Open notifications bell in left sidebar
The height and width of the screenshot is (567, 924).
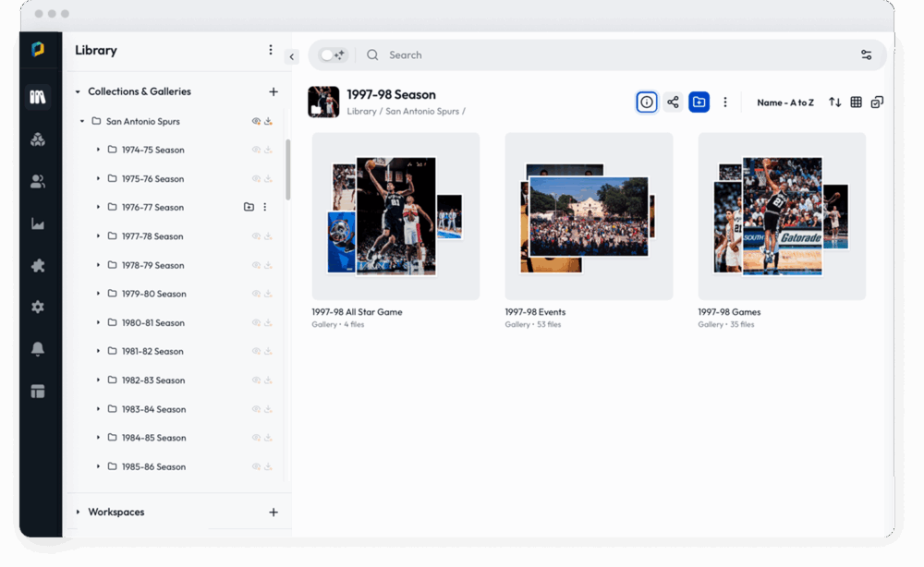pyautogui.click(x=38, y=349)
